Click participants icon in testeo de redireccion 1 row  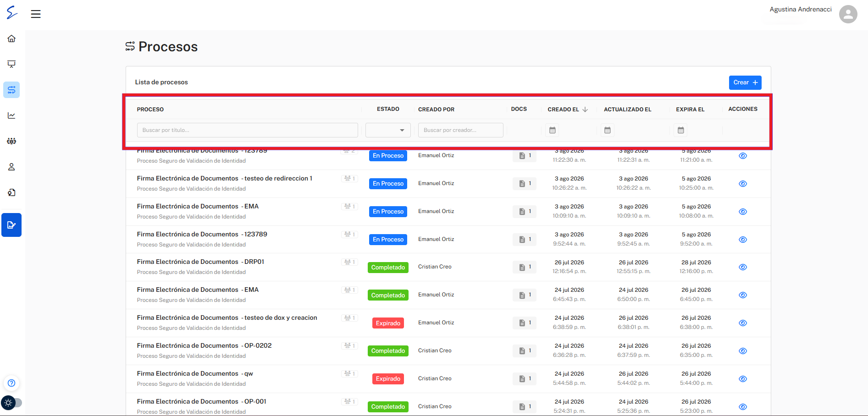[349, 179]
